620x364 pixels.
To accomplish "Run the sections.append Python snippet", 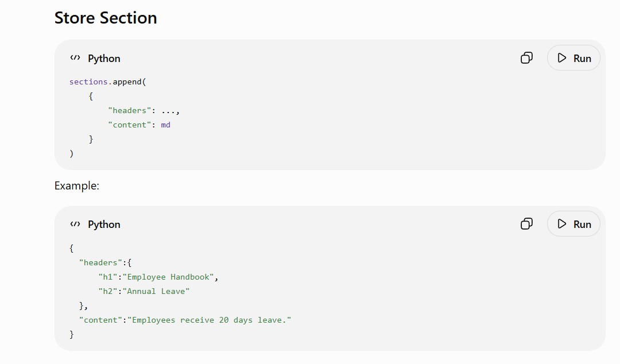I will (573, 58).
